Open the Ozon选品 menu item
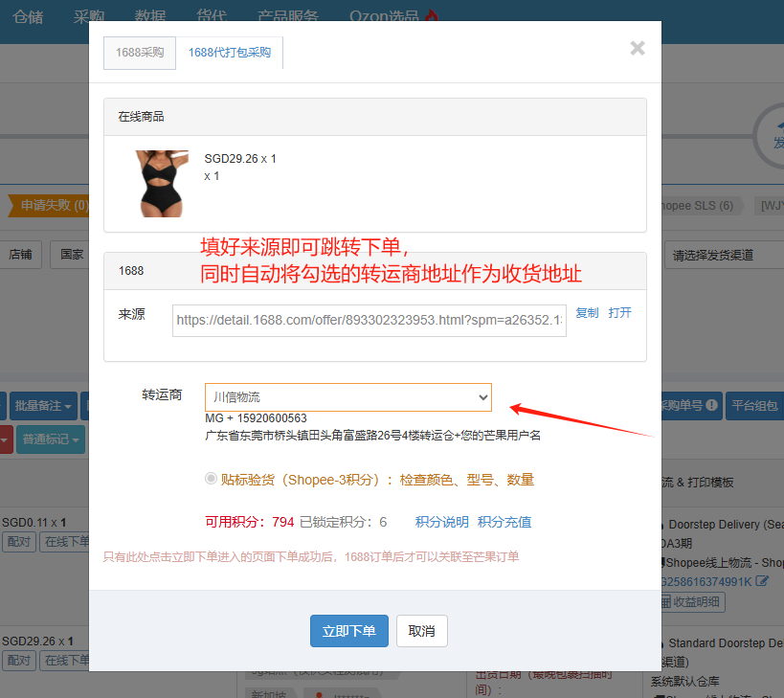 384,15
